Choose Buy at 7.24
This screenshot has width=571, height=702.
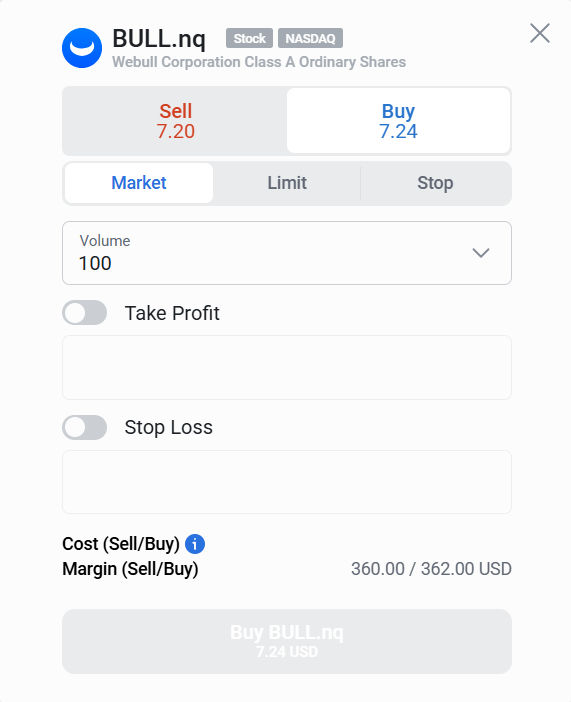pyautogui.click(x=398, y=121)
